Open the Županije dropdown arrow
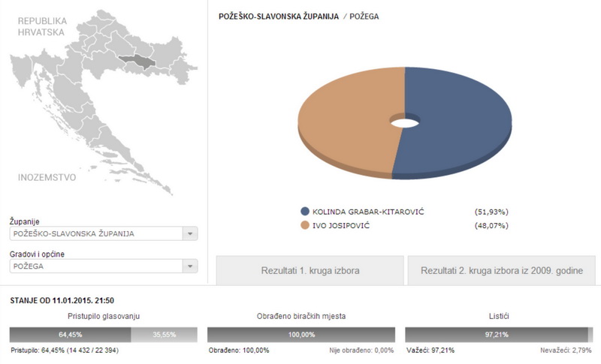This screenshot has height=364, width=601. click(190, 233)
